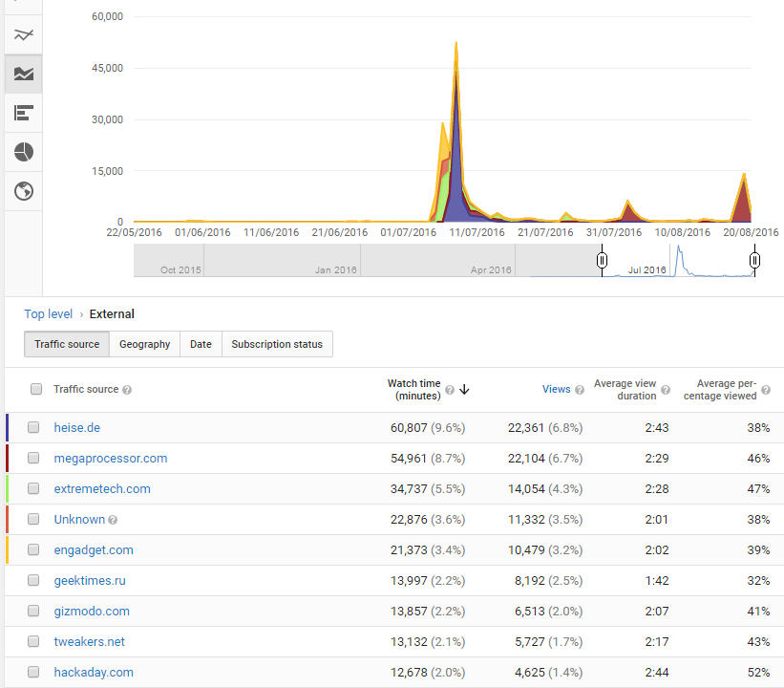The height and width of the screenshot is (688, 784).
Task: Click the Jul 2016 area of the range timeline
Action: pyautogui.click(x=647, y=269)
